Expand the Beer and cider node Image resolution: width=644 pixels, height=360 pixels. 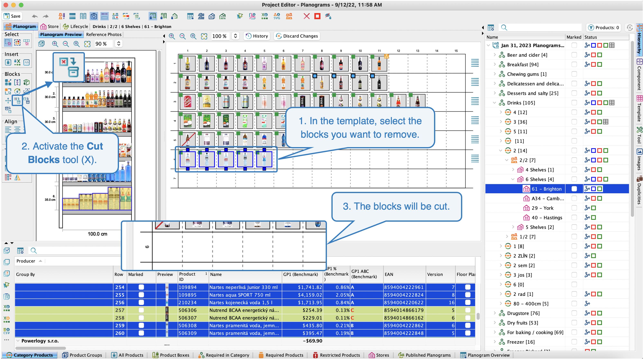click(495, 55)
